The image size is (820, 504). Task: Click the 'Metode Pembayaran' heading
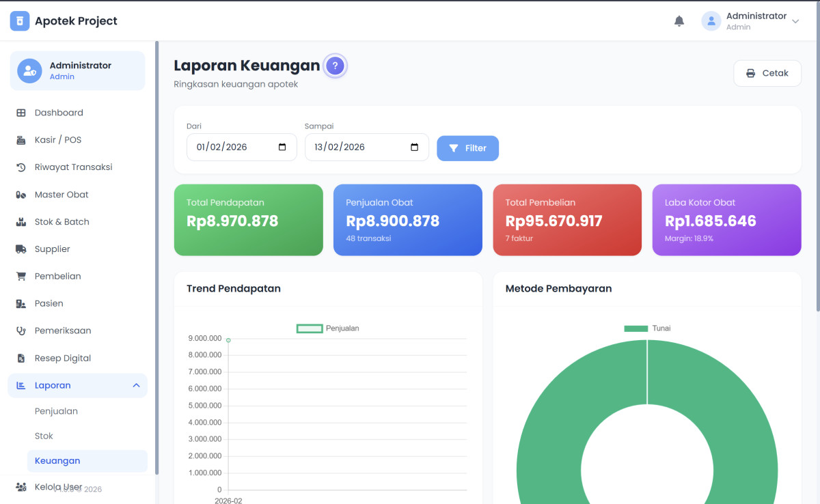pyautogui.click(x=558, y=288)
